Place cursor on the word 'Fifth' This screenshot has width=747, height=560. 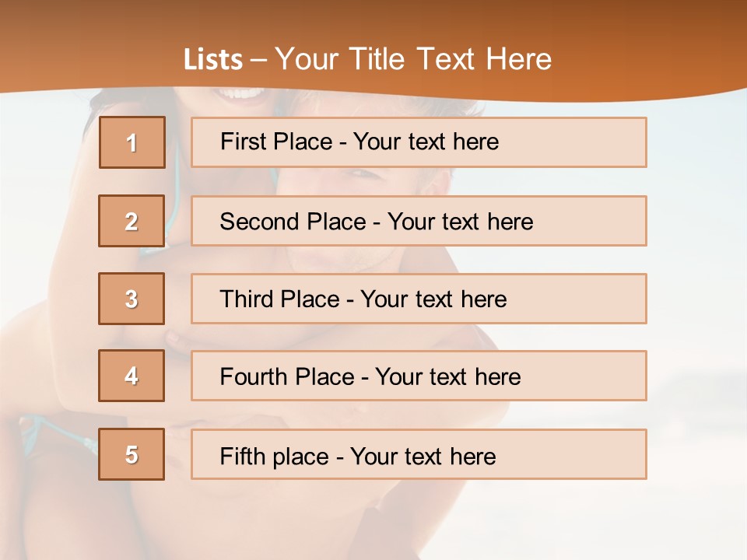pyautogui.click(x=243, y=456)
